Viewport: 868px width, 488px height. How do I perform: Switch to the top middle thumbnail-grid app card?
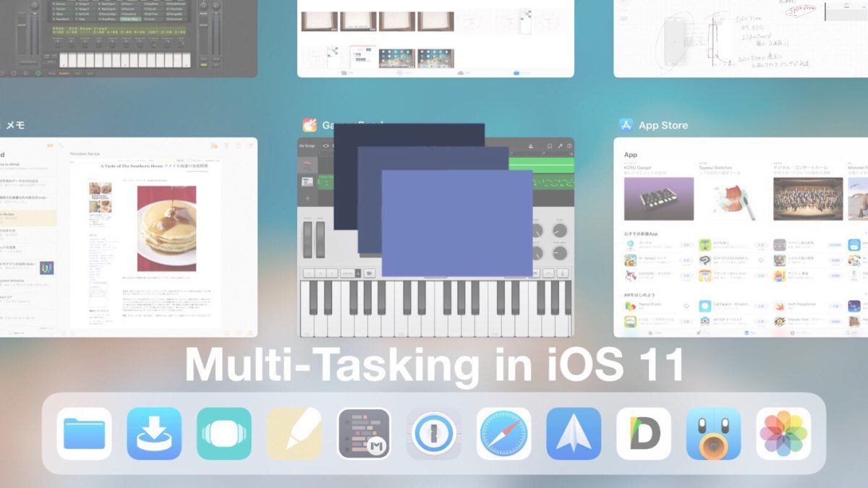coord(435,38)
